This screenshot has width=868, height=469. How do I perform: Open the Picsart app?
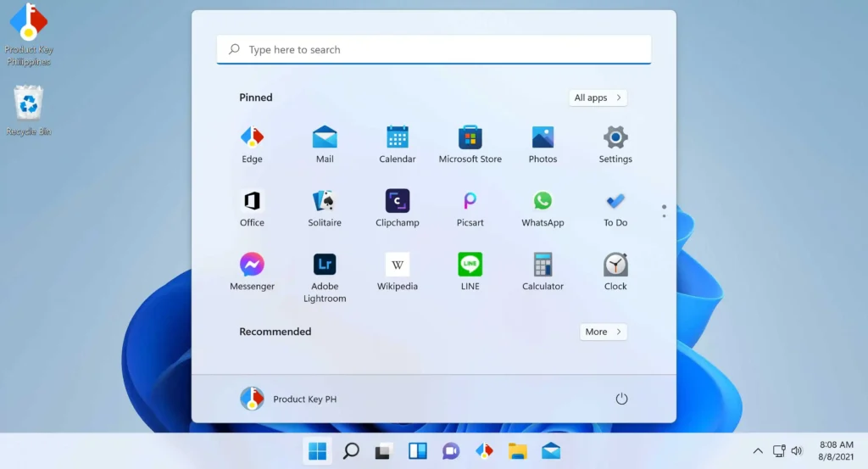(x=470, y=208)
